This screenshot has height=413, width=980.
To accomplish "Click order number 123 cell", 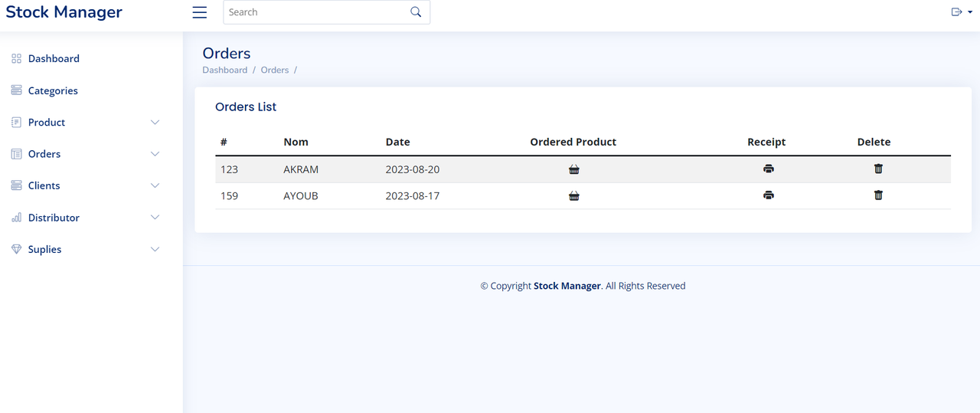I will [229, 169].
